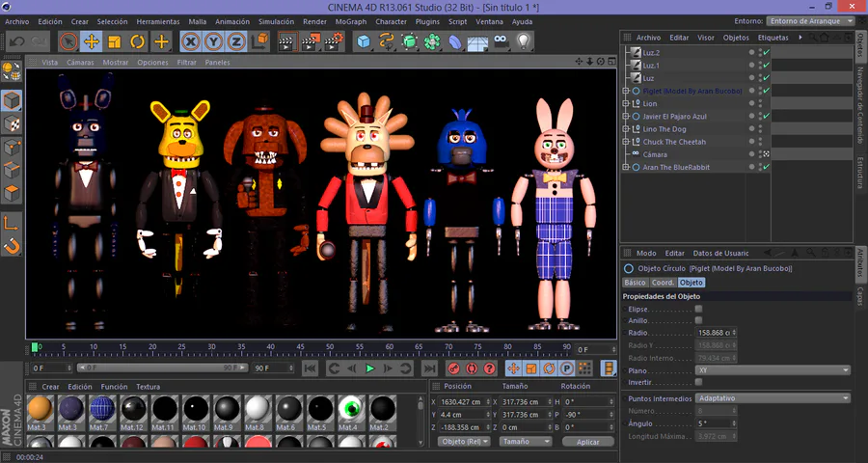Click frame 45 on the timeline ruler

[300, 349]
